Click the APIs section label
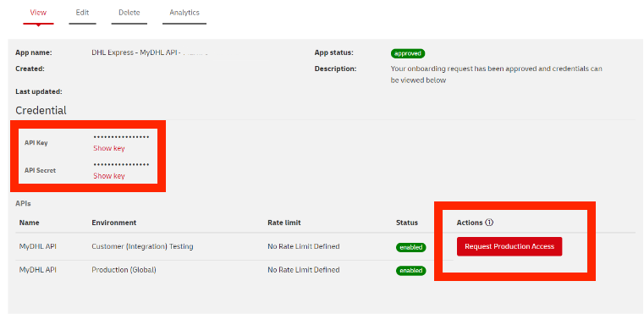This screenshot has height=314, width=644. [23, 203]
